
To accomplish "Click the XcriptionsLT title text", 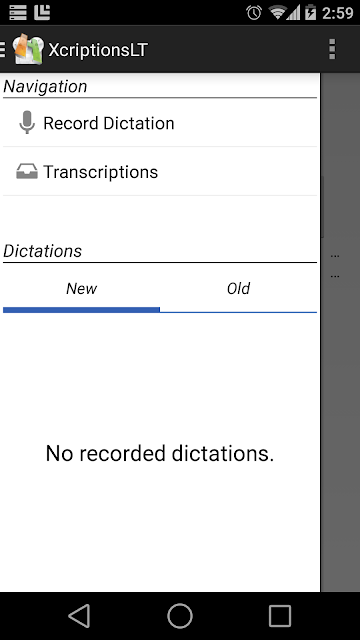I will coord(98,50).
